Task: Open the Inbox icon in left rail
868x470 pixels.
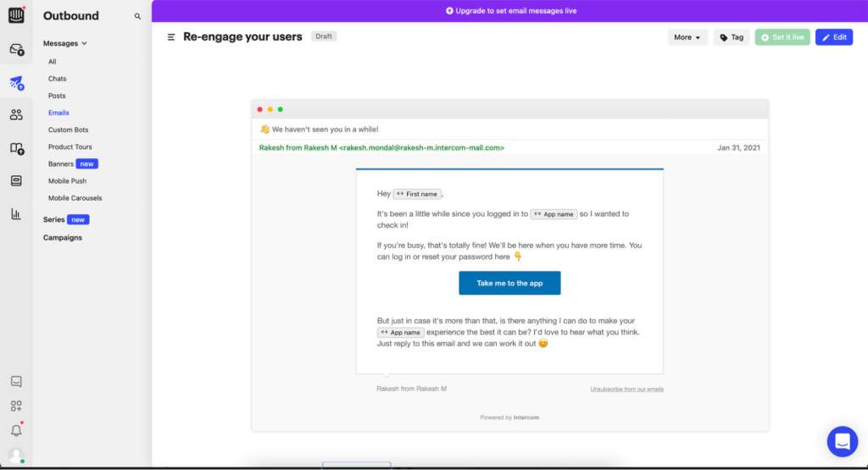Action: (16, 50)
